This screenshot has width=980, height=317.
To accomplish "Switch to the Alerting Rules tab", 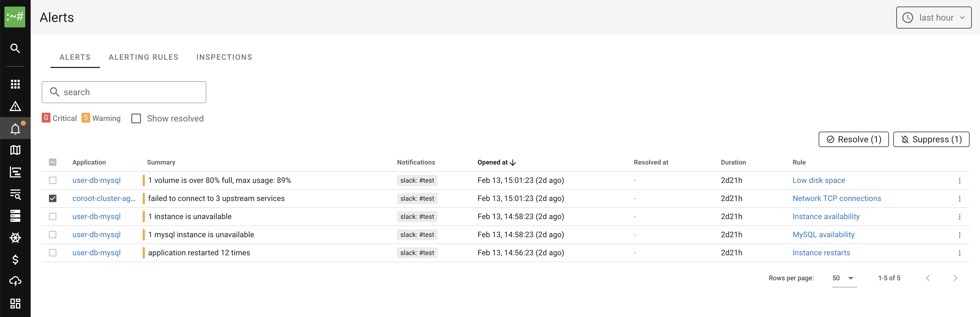I will coord(143,57).
